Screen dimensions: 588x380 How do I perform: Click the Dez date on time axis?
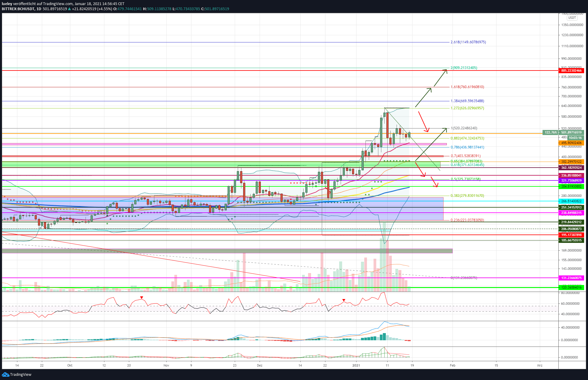(x=260, y=365)
